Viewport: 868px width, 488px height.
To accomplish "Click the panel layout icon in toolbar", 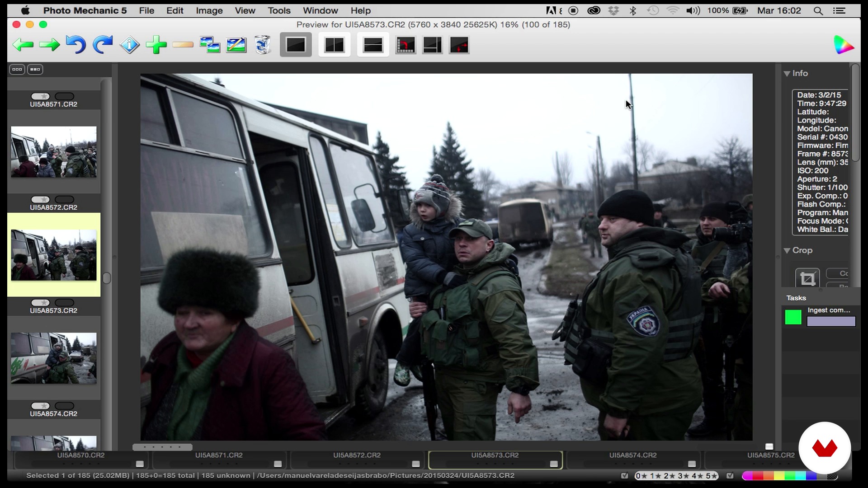I will pos(432,45).
